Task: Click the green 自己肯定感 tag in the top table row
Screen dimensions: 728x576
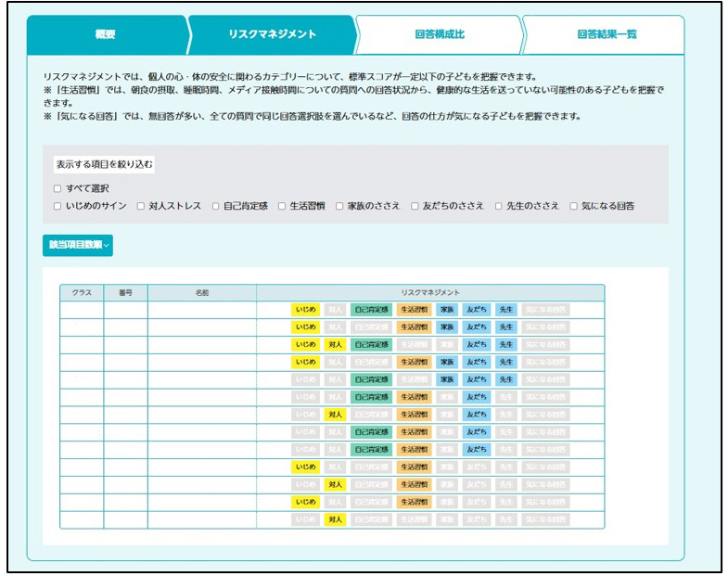Action: coord(372,310)
